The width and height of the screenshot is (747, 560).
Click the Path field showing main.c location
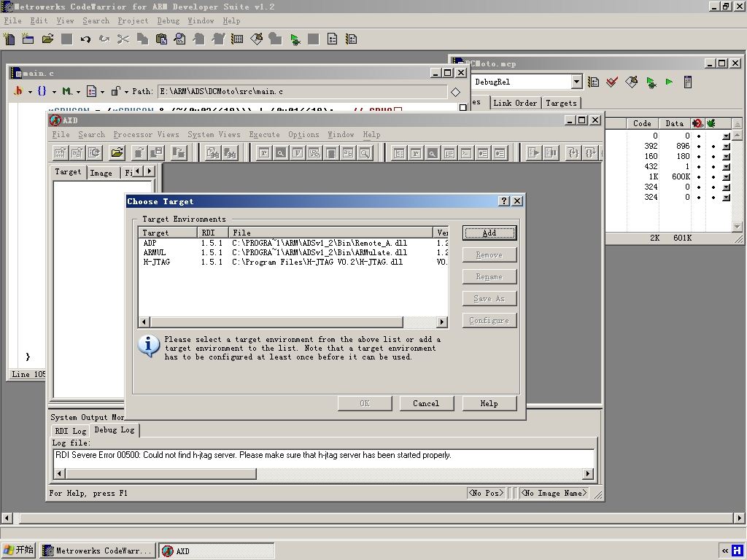(302, 91)
